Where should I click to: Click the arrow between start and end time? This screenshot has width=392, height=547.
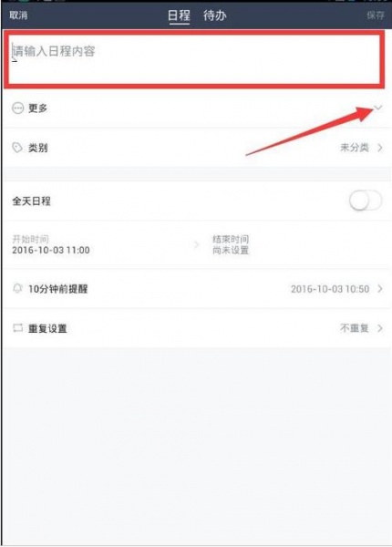[197, 245]
